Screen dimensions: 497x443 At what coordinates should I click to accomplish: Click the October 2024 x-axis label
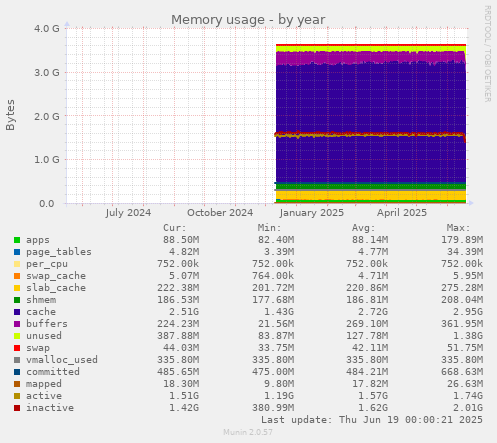click(x=220, y=213)
